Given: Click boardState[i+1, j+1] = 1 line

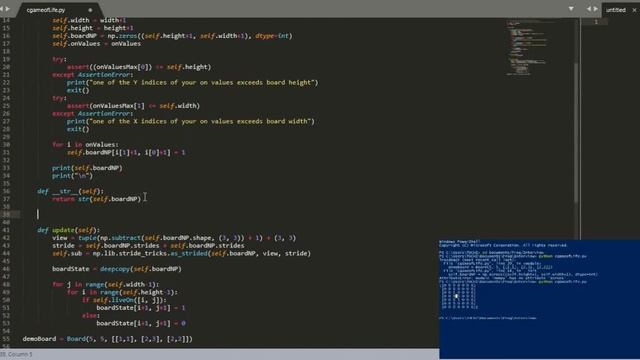Looking at the screenshot, I should [x=141, y=307].
